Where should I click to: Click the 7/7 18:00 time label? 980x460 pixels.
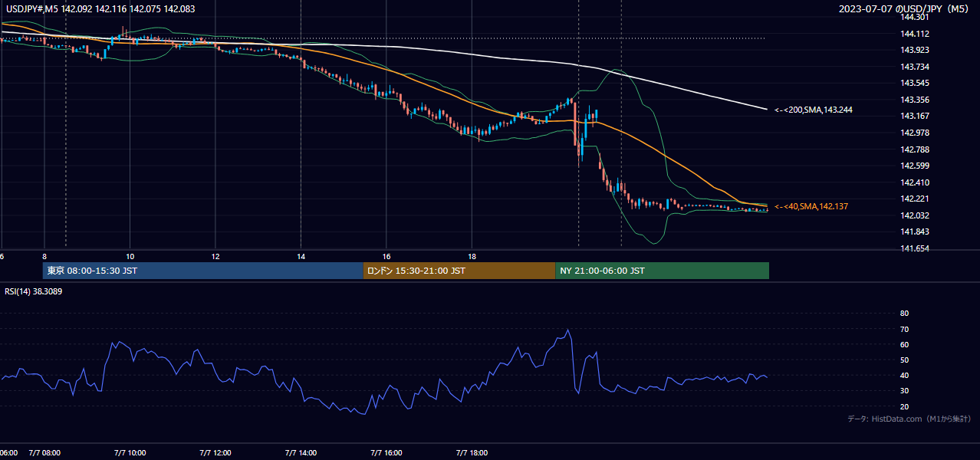(x=472, y=452)
